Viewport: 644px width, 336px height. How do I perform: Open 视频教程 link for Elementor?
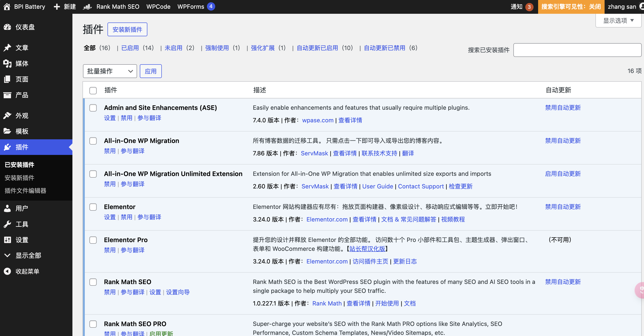(453, 219)
